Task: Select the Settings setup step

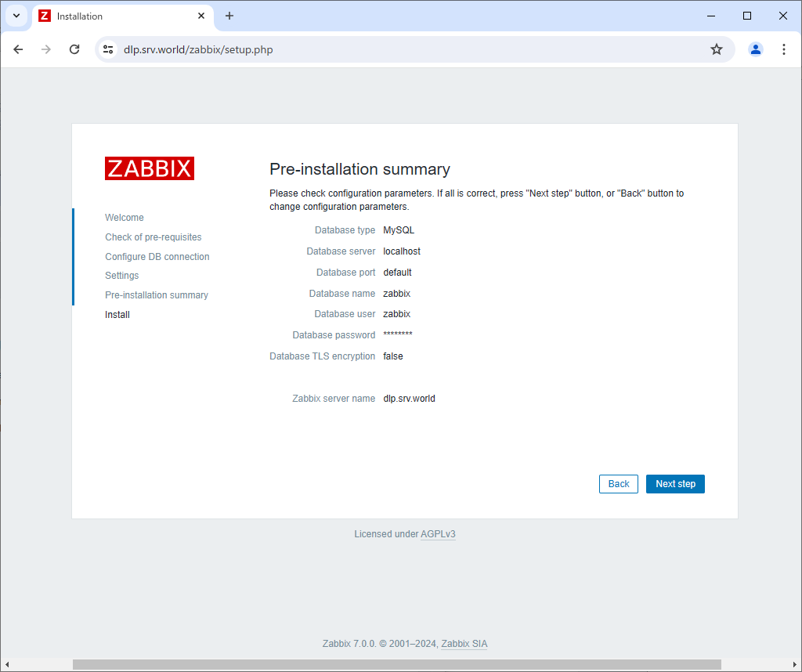Action: click(121, 276)
